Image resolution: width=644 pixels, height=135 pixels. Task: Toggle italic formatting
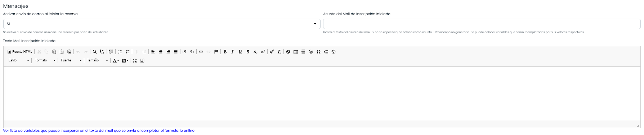(x=233, y=52)
